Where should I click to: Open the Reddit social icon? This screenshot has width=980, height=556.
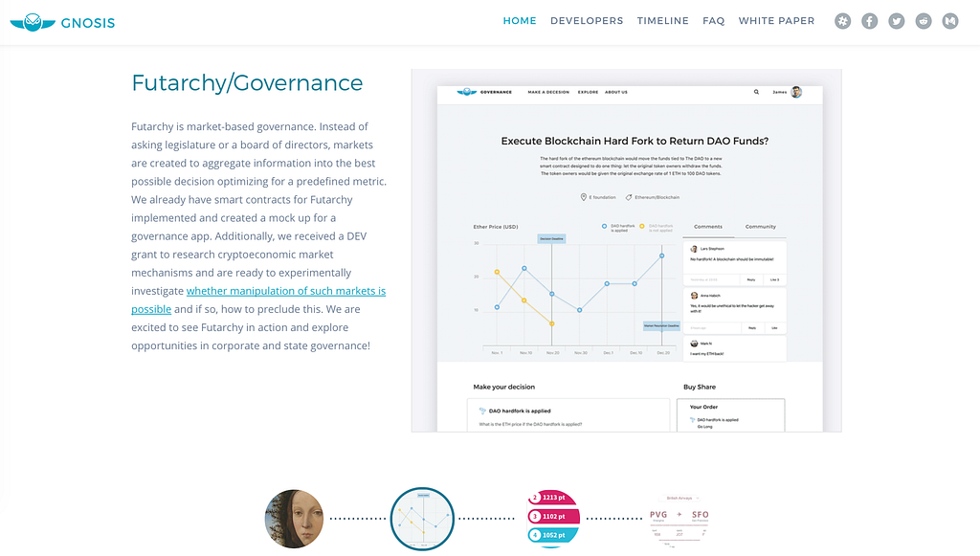tap(924, 21)
